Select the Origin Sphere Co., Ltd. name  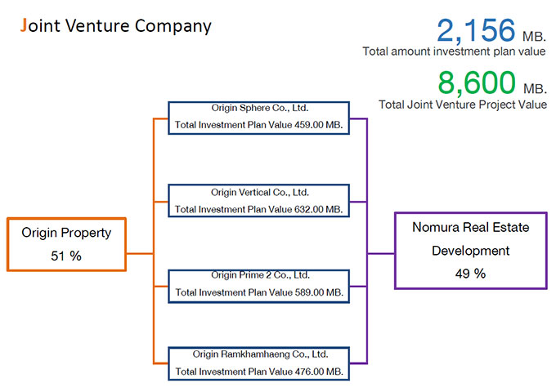(x=259, y=109)
